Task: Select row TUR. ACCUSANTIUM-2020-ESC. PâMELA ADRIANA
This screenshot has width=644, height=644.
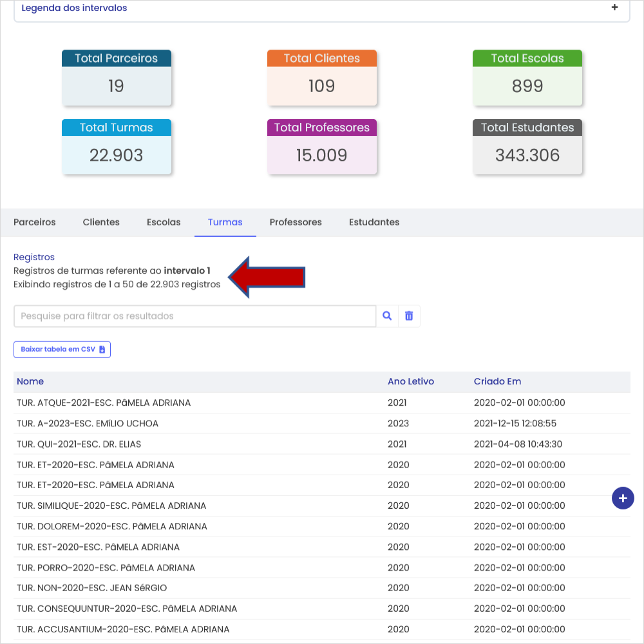Action: point(322,630)
